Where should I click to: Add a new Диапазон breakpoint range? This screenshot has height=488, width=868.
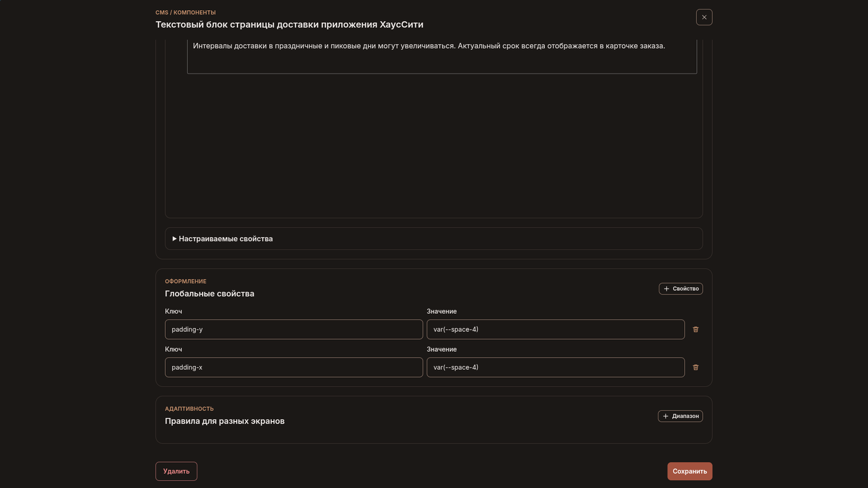pyautogui.click(x=680, y=416)
